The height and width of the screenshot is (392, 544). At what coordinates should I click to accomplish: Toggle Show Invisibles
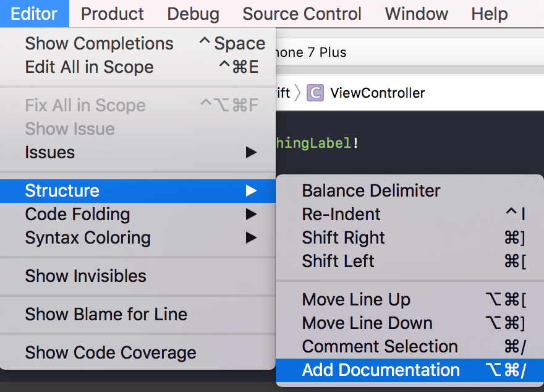click(85, 276)
